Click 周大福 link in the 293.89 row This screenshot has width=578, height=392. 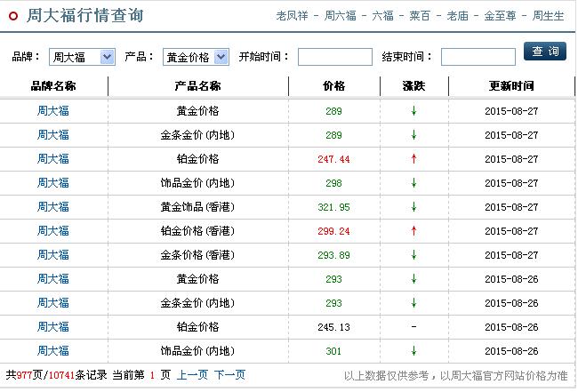(x=53, y=254)
